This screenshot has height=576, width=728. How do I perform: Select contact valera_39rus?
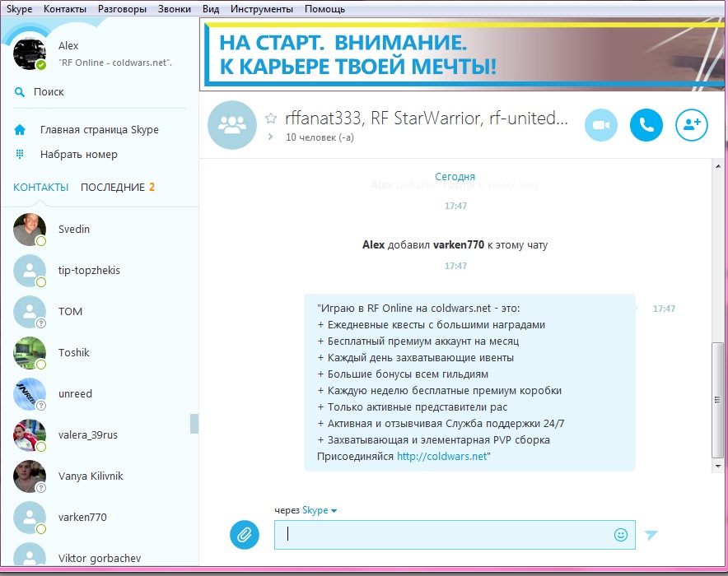tap(100, 435)
